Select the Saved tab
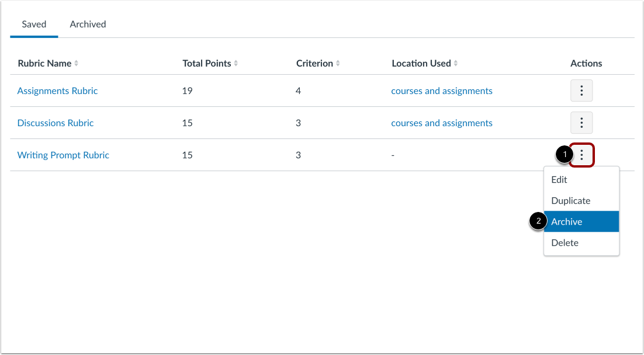Image resolution: width=644 pixels, height=355 pixels. (34, 24)
